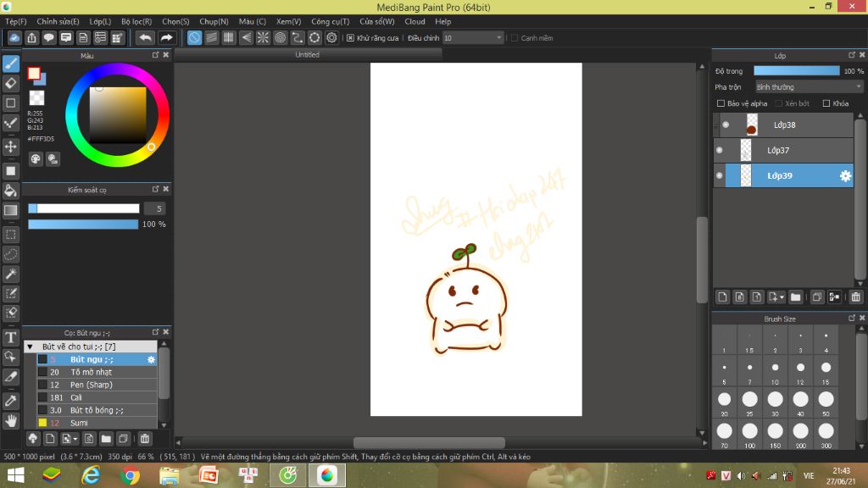
Task: Open the Tệp(F) menu
Action: point(16,21)
